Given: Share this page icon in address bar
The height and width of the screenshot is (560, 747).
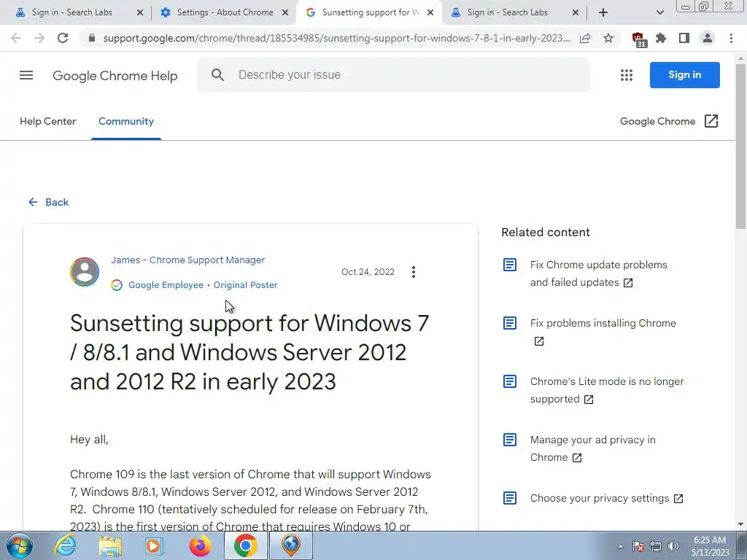Looking at the screenshot, I should pyautogui.click(x=585, y=38).
